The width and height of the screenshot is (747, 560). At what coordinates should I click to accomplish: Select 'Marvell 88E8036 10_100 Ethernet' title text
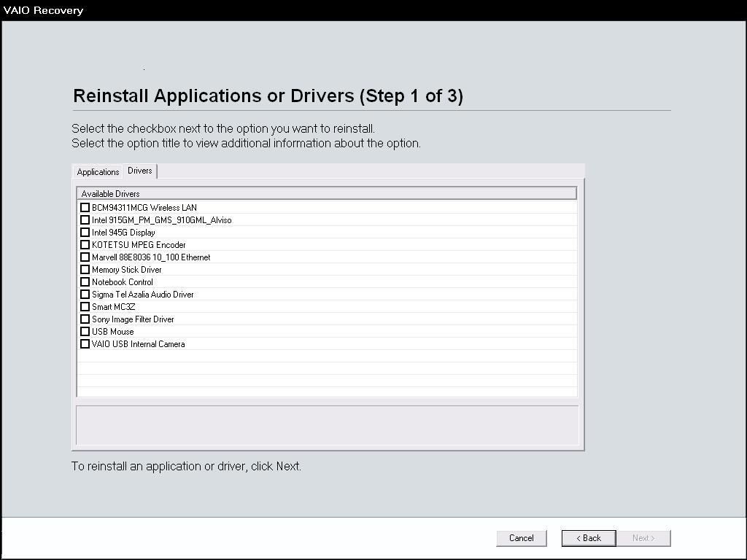coord(151,257)
